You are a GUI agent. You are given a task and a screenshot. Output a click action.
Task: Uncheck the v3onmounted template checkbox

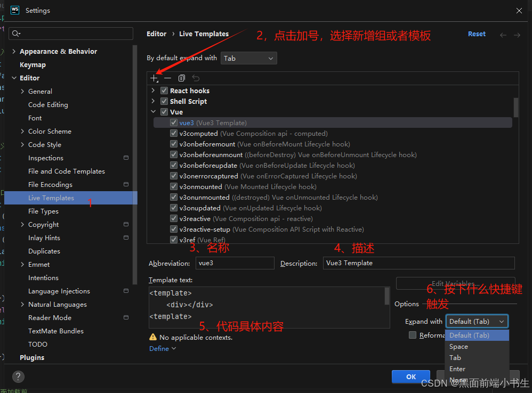(174, 186)
